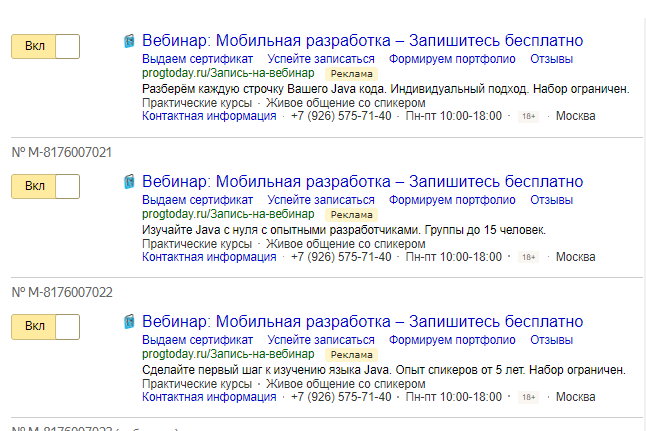Open Выдаем сертификат sitelink in first ad
The image size is (646, 431).
pyautogui.click(x=197, y=59)
